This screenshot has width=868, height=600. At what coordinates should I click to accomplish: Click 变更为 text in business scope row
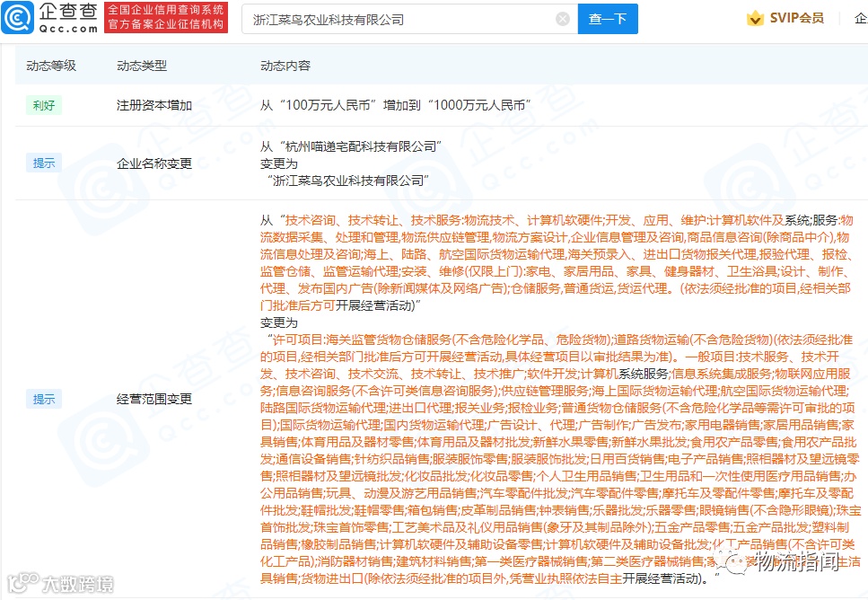pos(279,322)
